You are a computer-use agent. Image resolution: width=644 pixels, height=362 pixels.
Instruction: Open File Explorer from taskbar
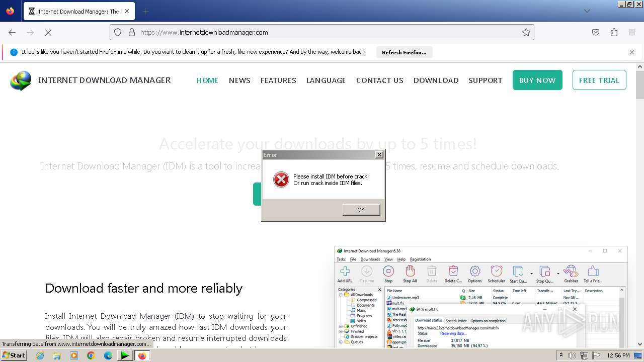point(57,355)
